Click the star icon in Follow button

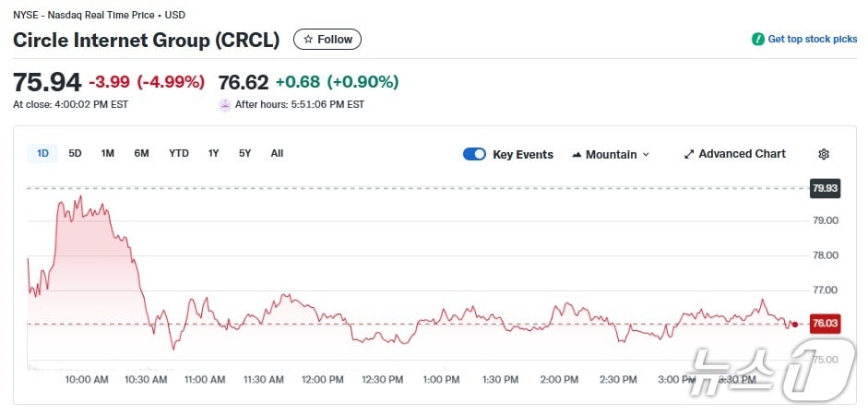click(308, 40)
